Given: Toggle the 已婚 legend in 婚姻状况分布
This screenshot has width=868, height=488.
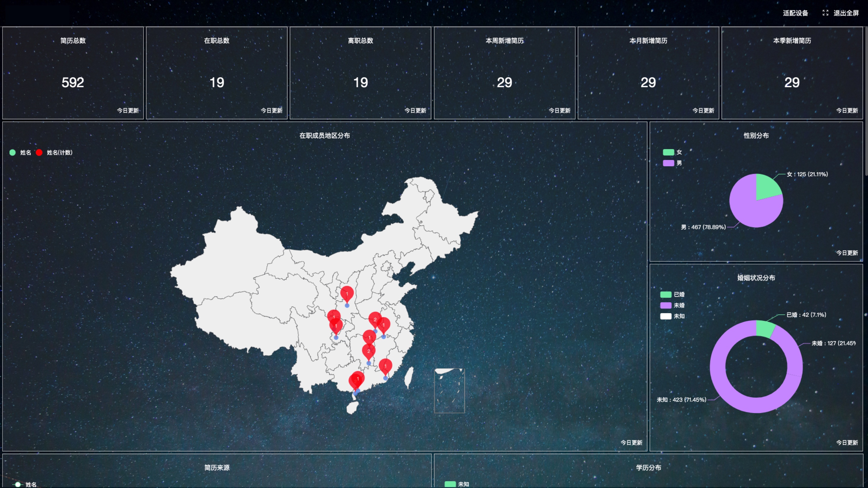Looking at the screenshot, I should point(673,294).
